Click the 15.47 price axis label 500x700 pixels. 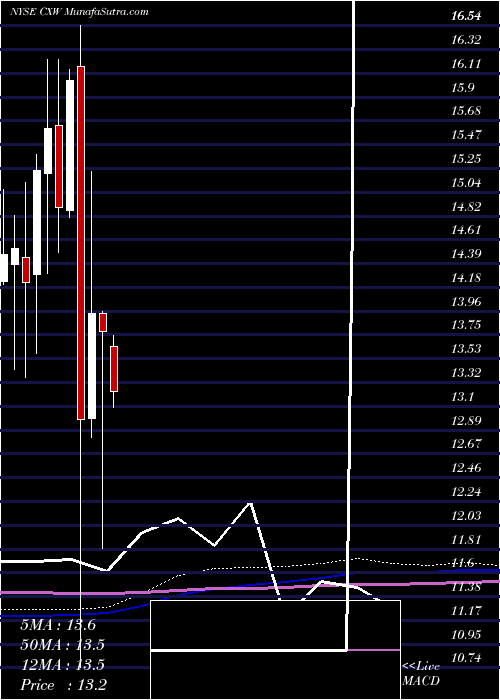coord(466,135)
